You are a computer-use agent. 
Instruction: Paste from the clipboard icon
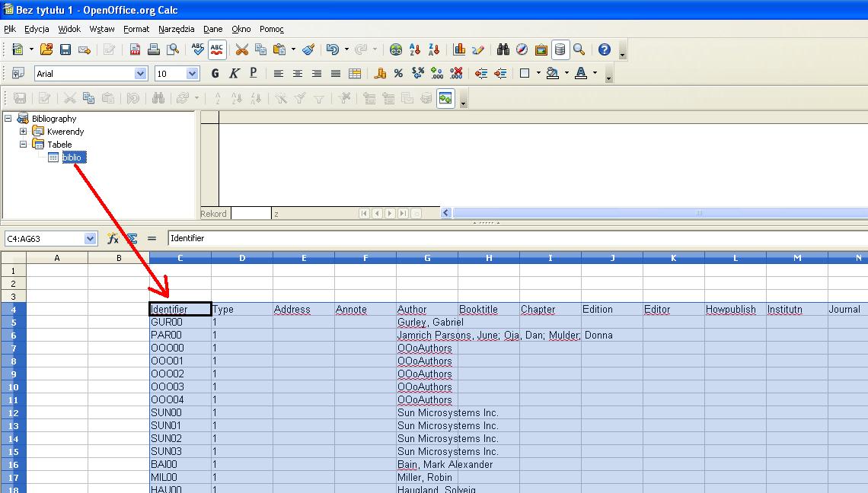tap(279, 49)
